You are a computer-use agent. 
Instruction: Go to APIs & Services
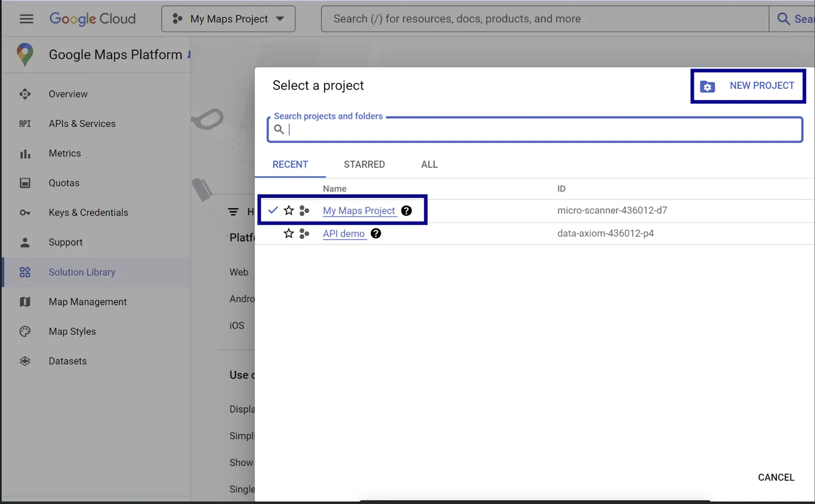[82, 124]
